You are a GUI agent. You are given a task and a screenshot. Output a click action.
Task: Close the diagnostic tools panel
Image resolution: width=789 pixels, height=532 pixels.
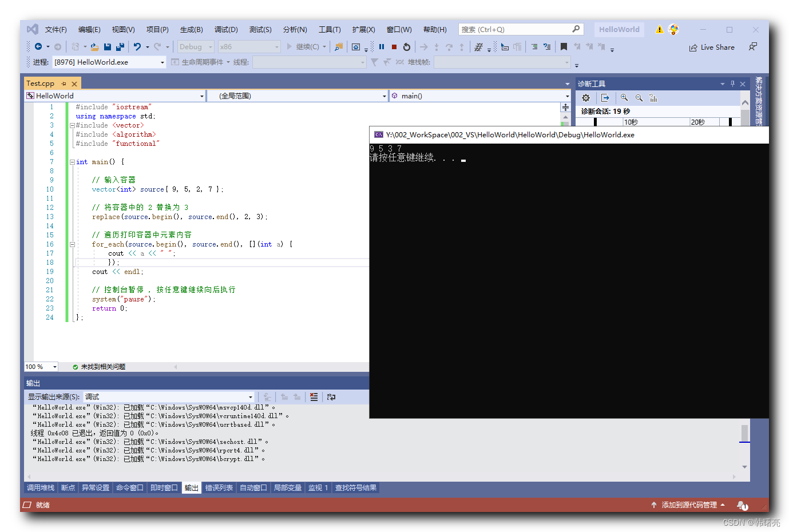(743, 84)
